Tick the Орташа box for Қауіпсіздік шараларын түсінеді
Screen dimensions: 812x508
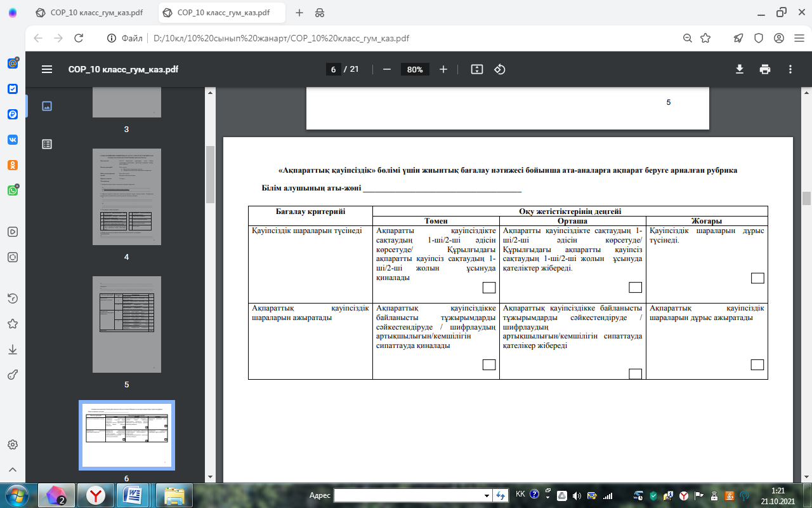[x=636, y=288]
